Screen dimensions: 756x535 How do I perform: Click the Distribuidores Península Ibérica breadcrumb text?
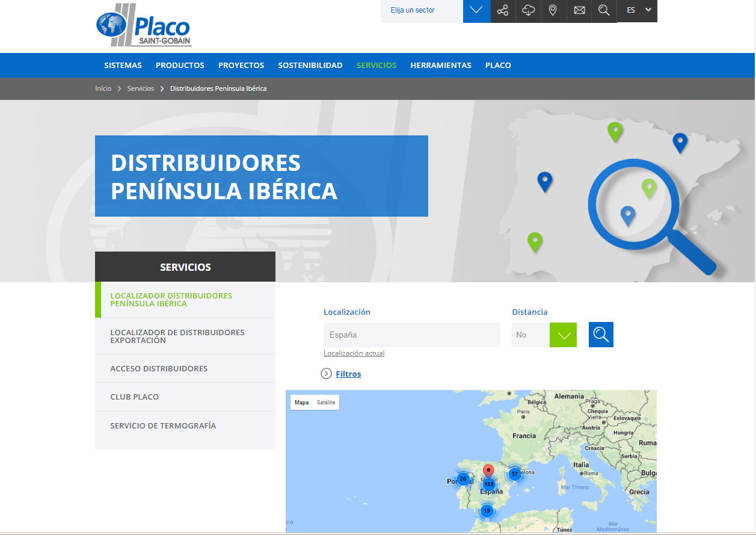coord(218,88)
